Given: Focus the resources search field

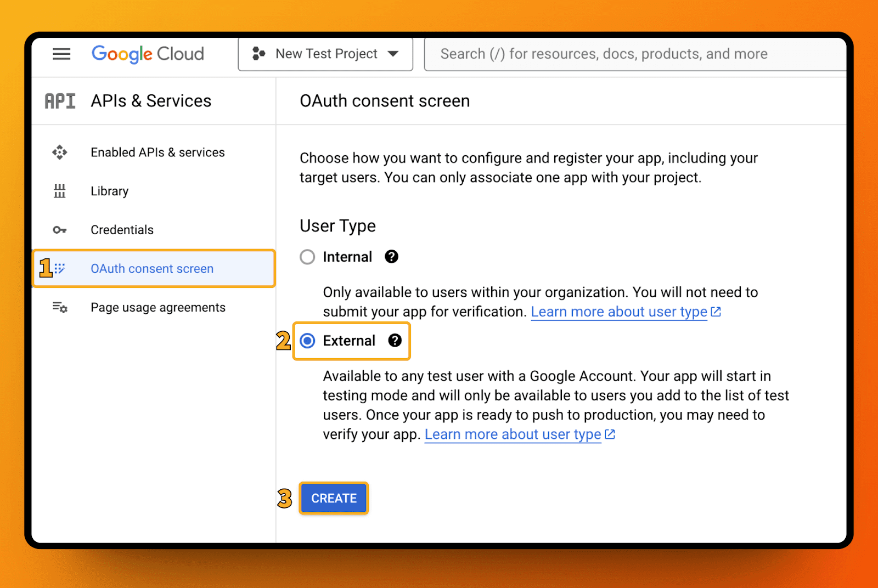Looking at the screenshot, I should coord(635,54).
